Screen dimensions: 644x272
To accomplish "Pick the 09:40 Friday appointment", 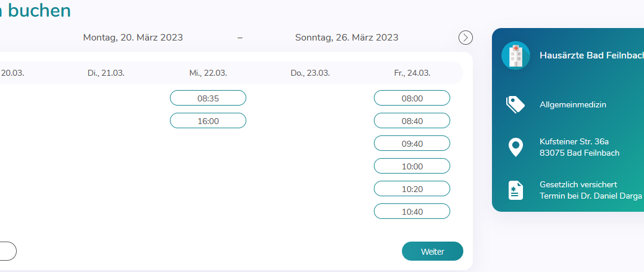I will [x=412, y=143].
